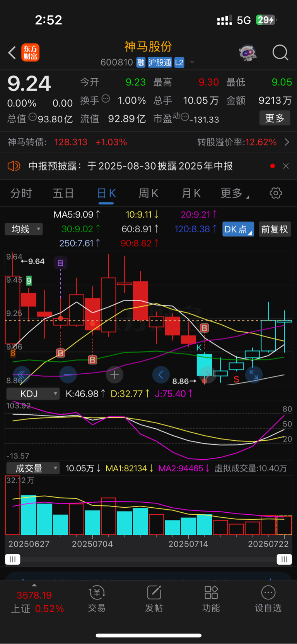Switch to the 月K tab

point(191,193)
